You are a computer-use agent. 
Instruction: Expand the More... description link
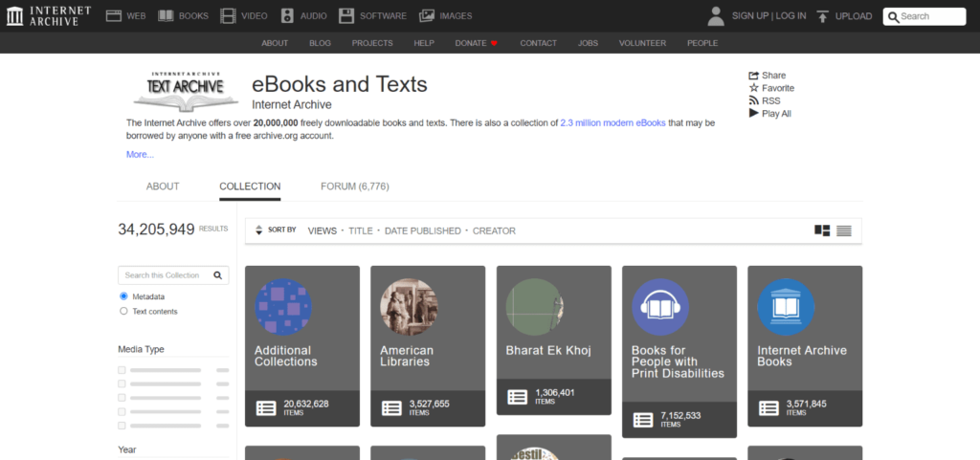(x=140, y=155)
